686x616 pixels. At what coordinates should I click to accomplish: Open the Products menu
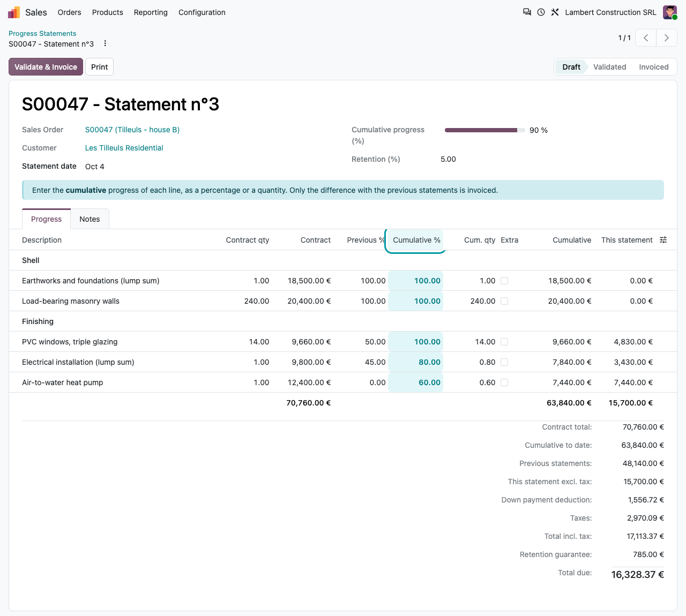pyautogui.click(x=108, y=12)
